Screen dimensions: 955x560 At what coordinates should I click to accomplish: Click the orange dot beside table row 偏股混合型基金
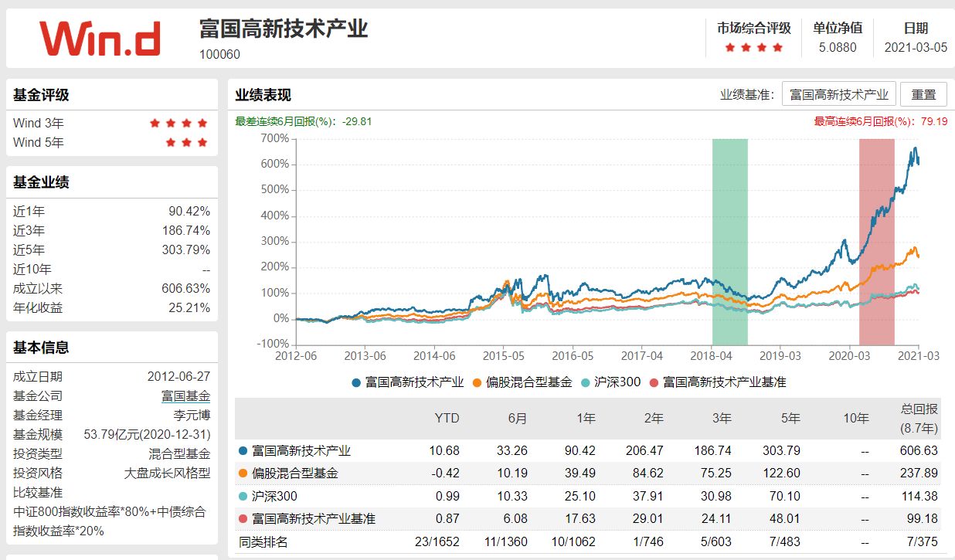click(x=243, y=473)
